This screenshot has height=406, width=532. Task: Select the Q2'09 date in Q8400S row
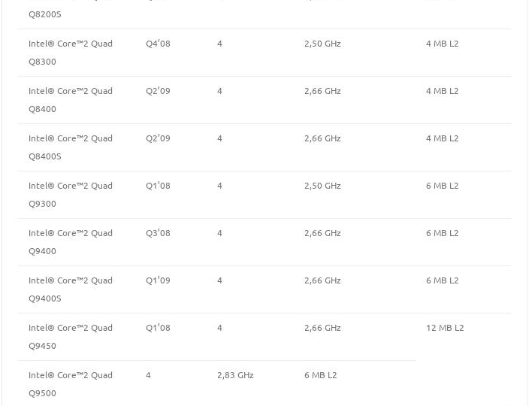[158, 138]
